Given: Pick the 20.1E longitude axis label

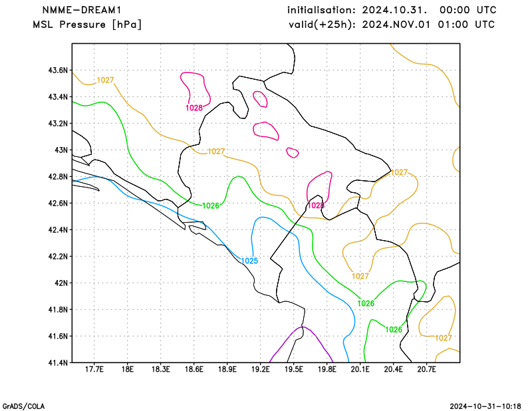Looking at the screenshot, I should pyautogui.click(x=360, y=369).
